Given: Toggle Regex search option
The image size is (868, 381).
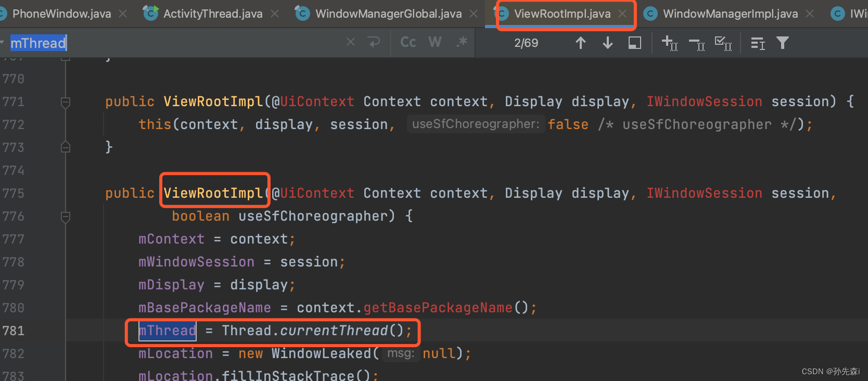Looking at the screenshot, I should [x=462, y=42].
